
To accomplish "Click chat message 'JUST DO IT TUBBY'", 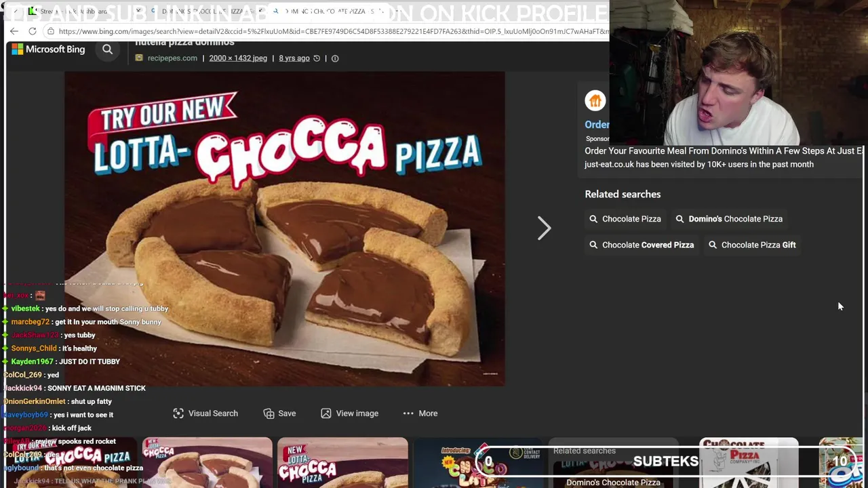I will [90, 362].
